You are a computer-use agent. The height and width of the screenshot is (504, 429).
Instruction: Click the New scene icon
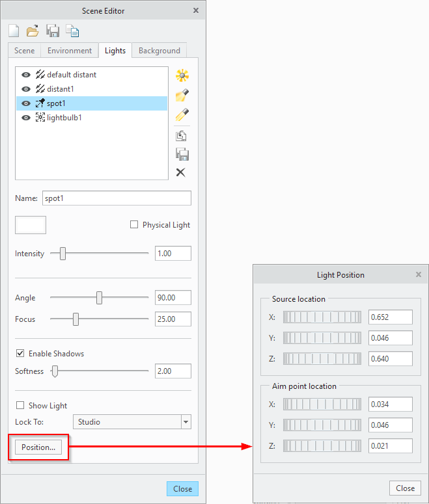pos(14,31)
